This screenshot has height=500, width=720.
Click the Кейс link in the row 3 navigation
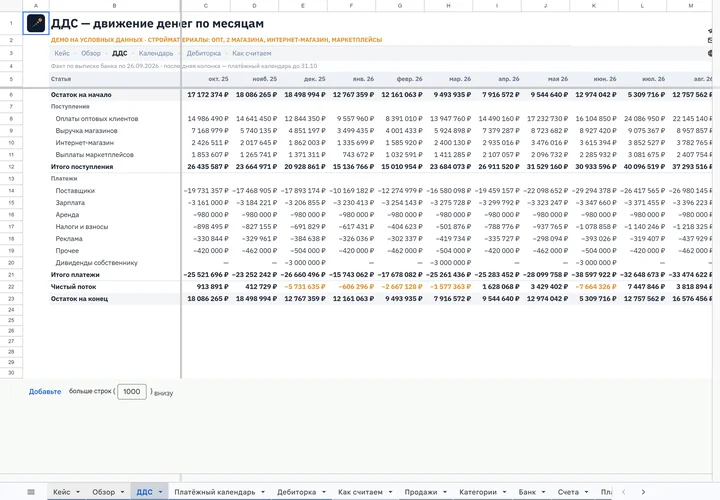pos(62,53)
